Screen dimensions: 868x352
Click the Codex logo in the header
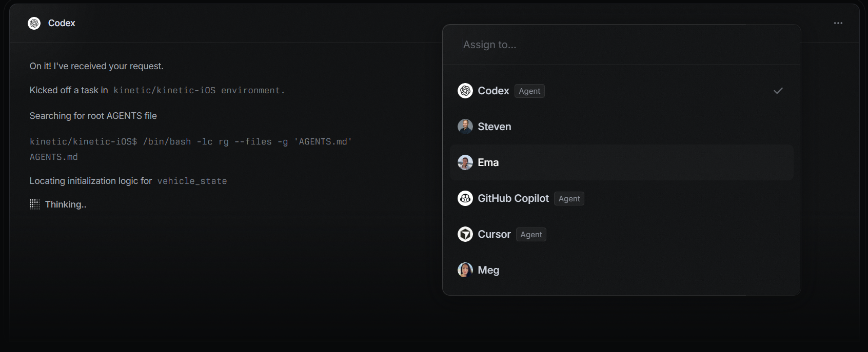(x=34, y=23)
